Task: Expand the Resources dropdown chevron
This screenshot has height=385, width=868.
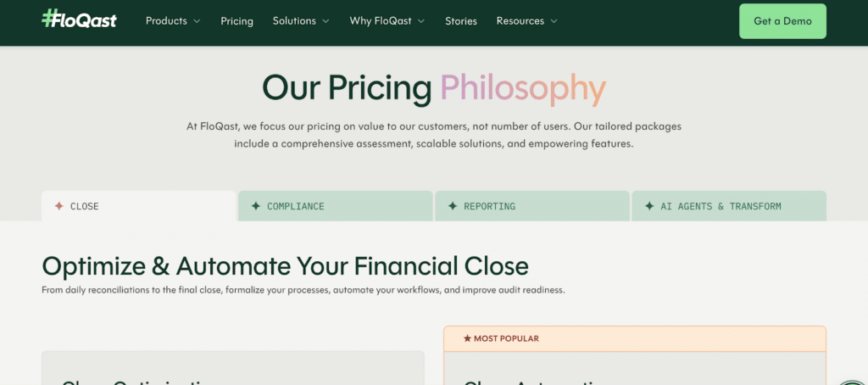Action: (x=554, y=20)
